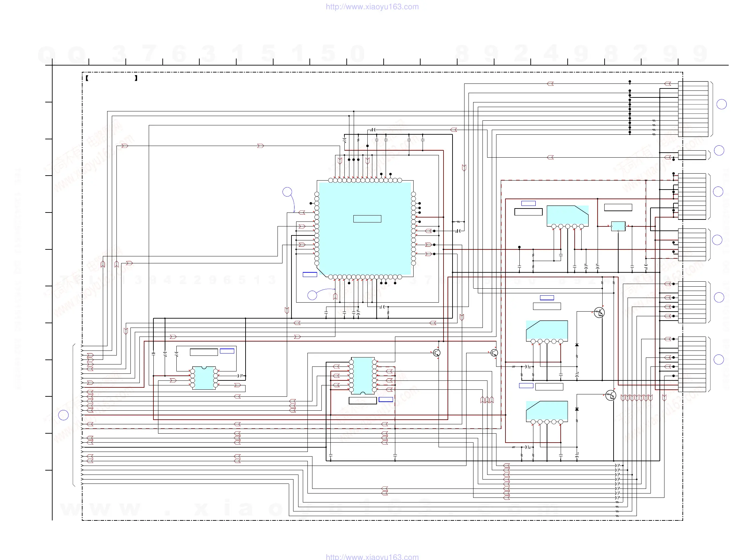Click the diode symbol below the upper-right transistor

coord(577,345)
